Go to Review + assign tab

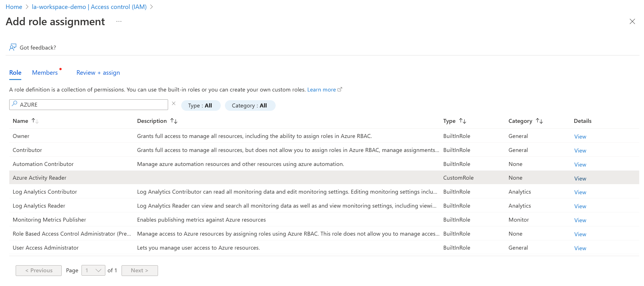point(98,73)
